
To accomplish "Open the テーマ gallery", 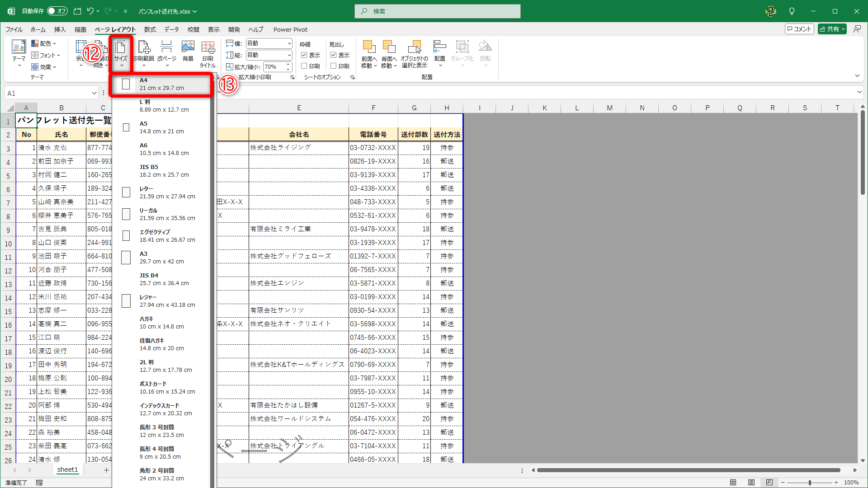I will 18,53.
